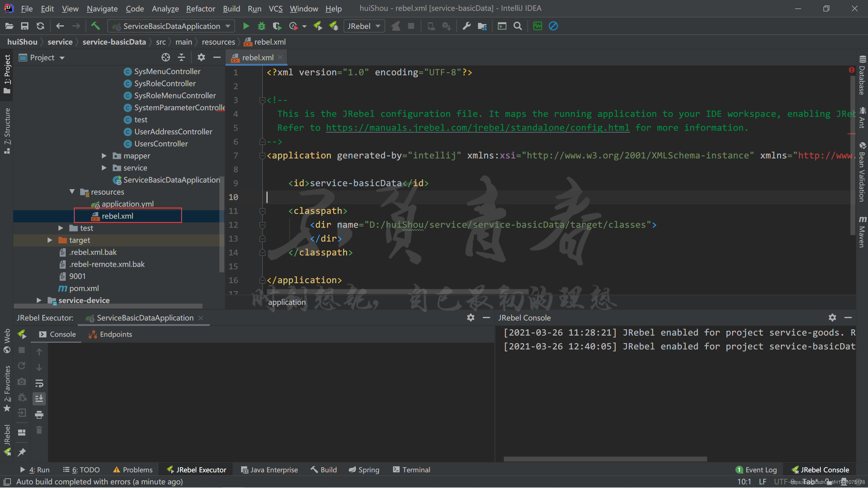Click the Collapse All icon in Project panel
This screenshot has width=868, height=488.
click(x=181, y=58)
